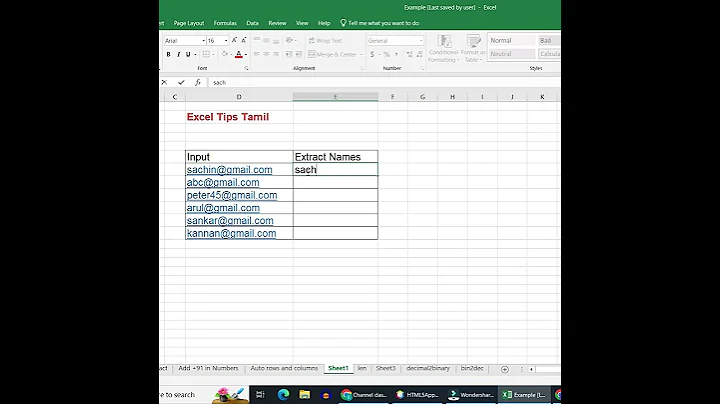The image size is (720, 404).
Task: Decrease font size with the smaller A icon
Action: [x=244, y=40]
